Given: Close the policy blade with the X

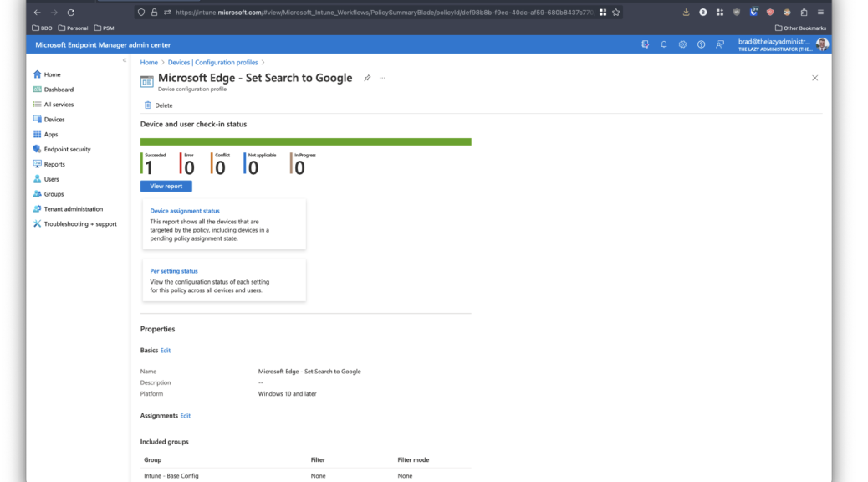Looking at the screenshot, I should pyautogui.click(x=814, y=78).
